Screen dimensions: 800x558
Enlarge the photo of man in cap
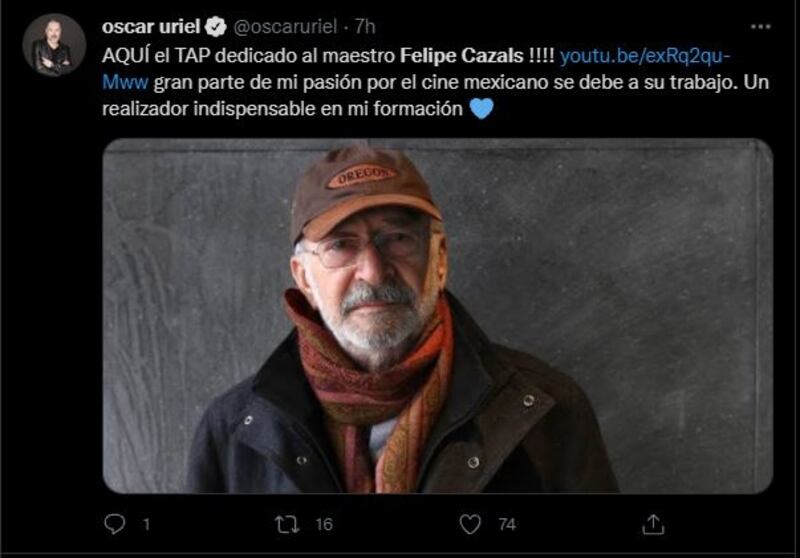tap(438, 316)
